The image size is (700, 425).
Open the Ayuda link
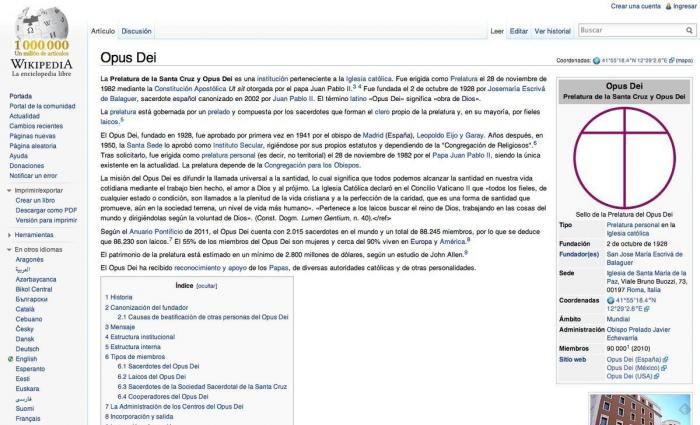18,156
